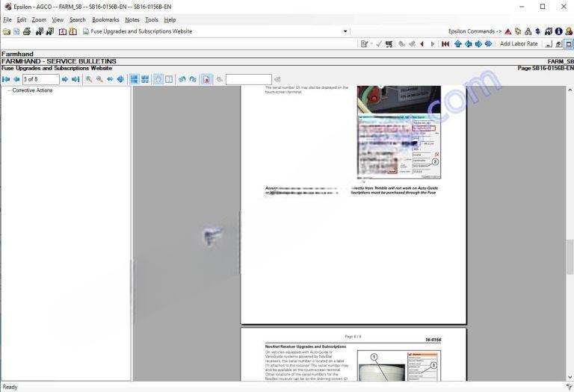Viewport: 574px width, 392px height.
Task: Click the printer icon in the top toolbar
Action: 27,31
